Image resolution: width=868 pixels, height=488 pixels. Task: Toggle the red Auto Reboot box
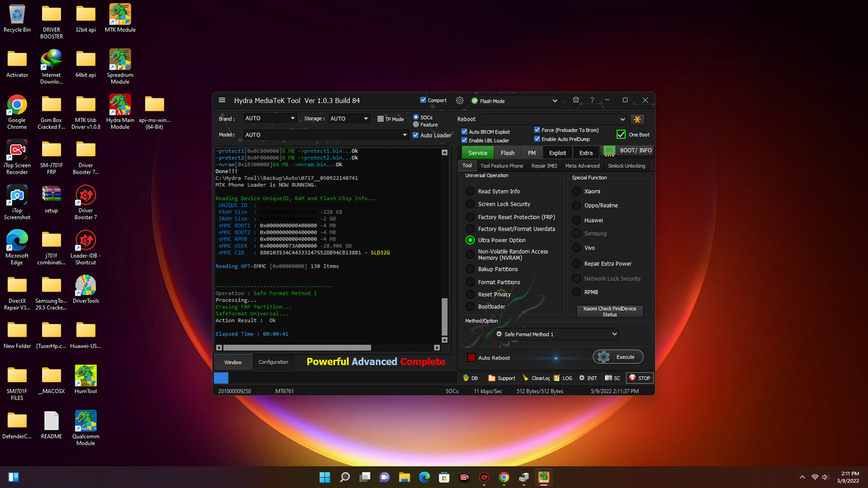(x=471, y=357)
